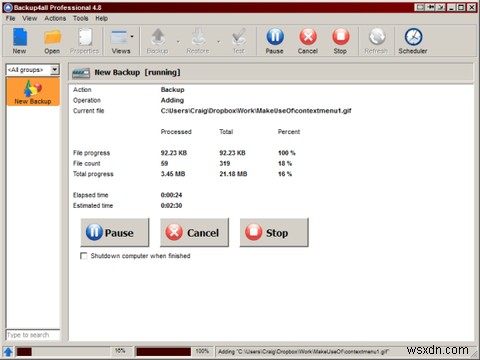Click the Refresh toolbar icon
The image size is (480, 360).
[x=376, y=41]
